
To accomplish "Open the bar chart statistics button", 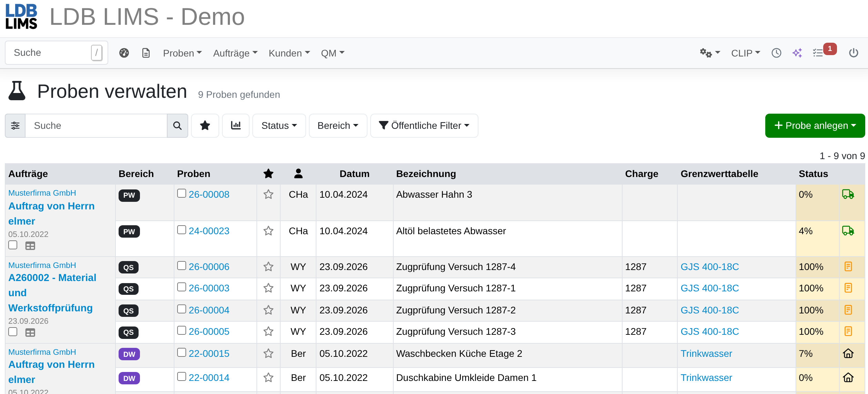I will point(236,126).
